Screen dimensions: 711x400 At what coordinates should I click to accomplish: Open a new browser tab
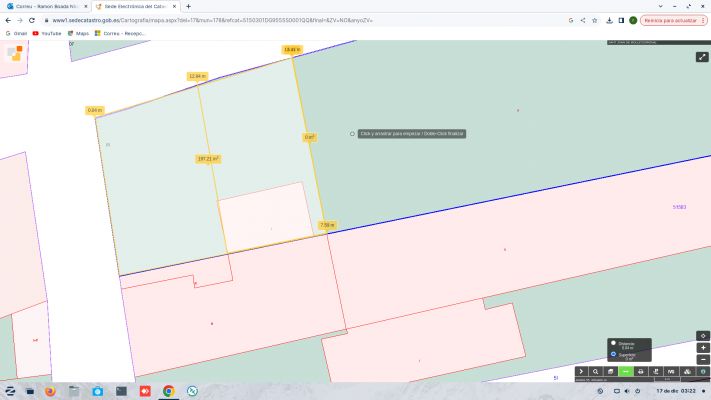tap(188, 6)
